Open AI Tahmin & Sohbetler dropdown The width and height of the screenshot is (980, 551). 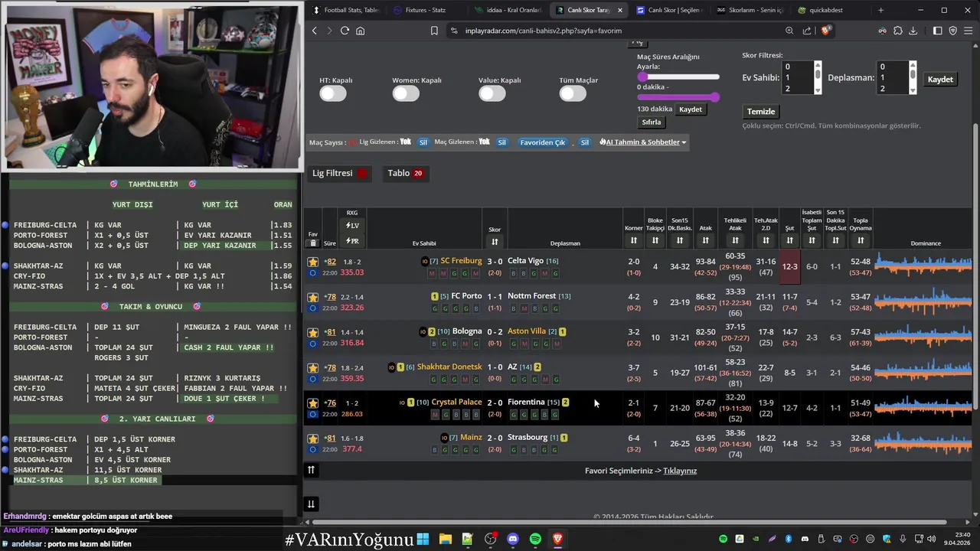coord(642,142)
